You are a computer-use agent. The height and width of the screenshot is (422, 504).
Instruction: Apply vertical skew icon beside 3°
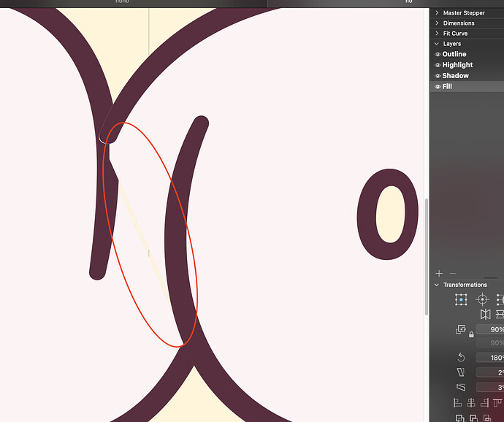(461, 387)
